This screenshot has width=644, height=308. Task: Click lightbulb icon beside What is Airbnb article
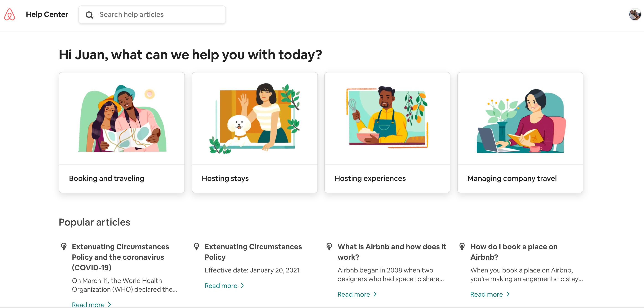click(x=329, y=246)
